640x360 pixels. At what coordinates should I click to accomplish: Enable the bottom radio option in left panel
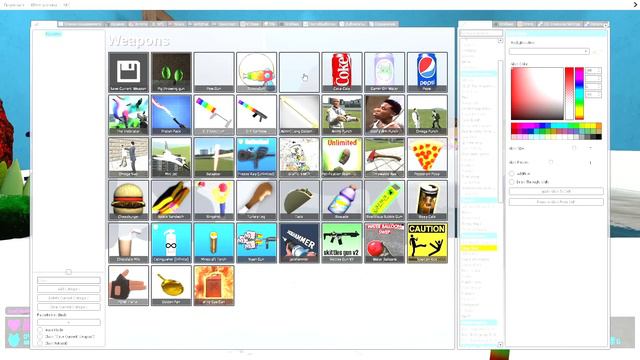tap(40, 343)
